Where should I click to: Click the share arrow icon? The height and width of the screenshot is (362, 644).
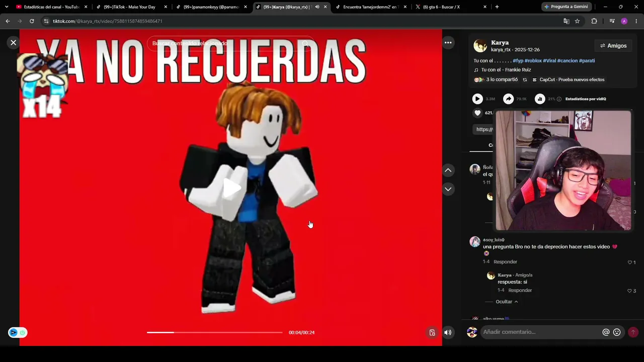coord(509,99)
